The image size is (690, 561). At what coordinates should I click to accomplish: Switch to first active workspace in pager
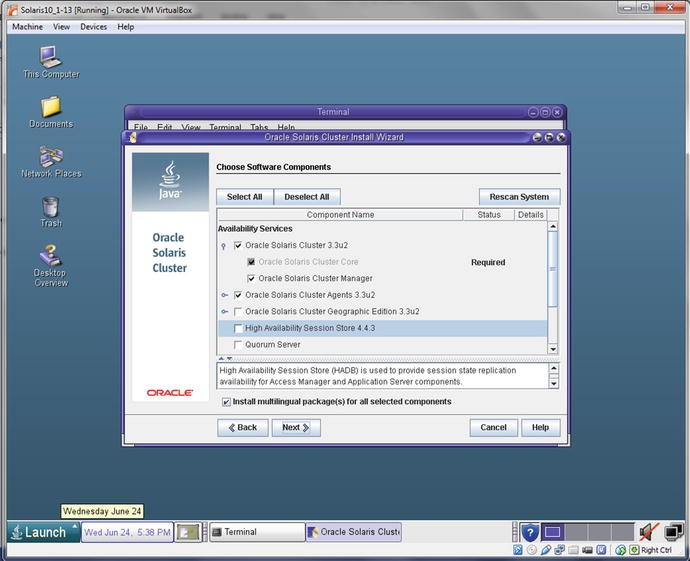552,532
